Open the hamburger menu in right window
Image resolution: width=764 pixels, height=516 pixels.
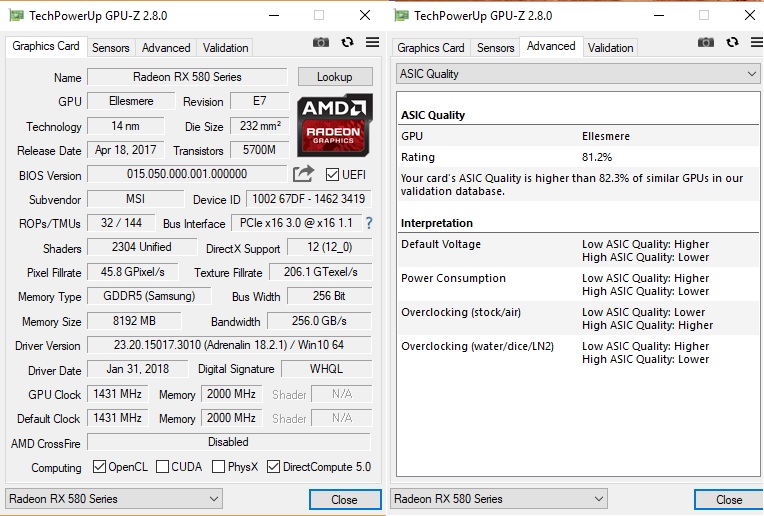(x=757, y=43)
